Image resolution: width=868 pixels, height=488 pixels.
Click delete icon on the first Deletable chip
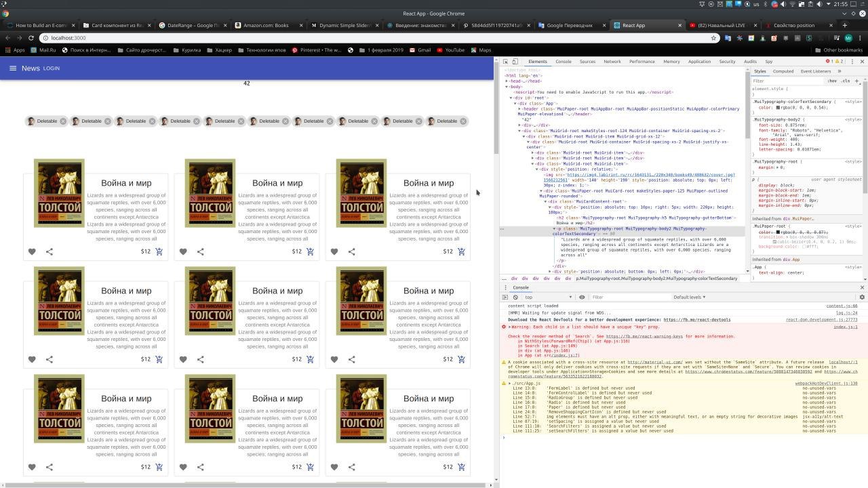(x=63, y=121)
